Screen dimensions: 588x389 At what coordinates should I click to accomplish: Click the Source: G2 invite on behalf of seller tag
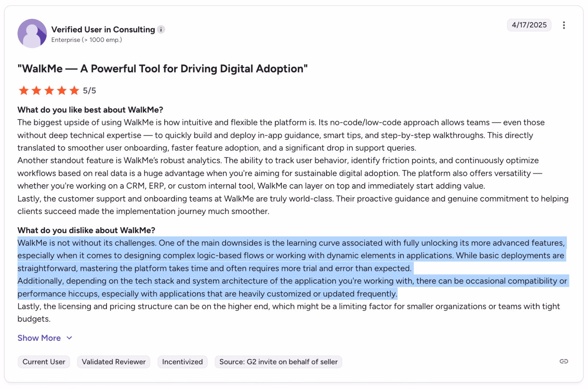click(x=278, y=362)
